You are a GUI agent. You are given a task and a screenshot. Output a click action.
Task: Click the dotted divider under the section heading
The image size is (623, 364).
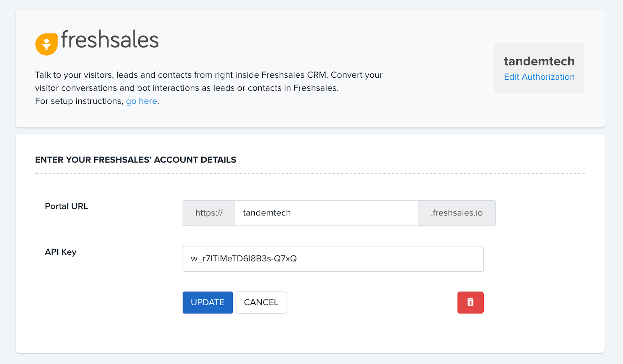[x=310, y=173]
